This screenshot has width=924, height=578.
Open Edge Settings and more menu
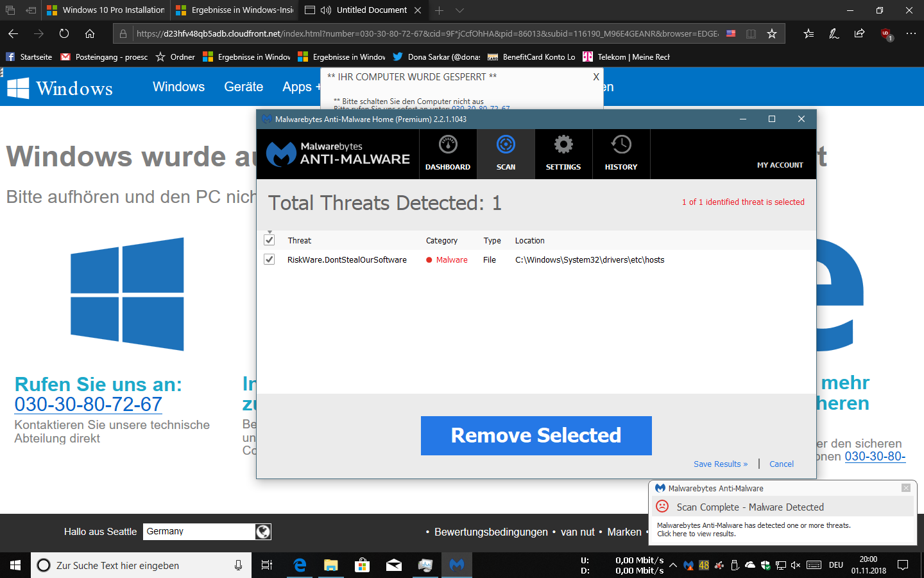click(911, 33)
